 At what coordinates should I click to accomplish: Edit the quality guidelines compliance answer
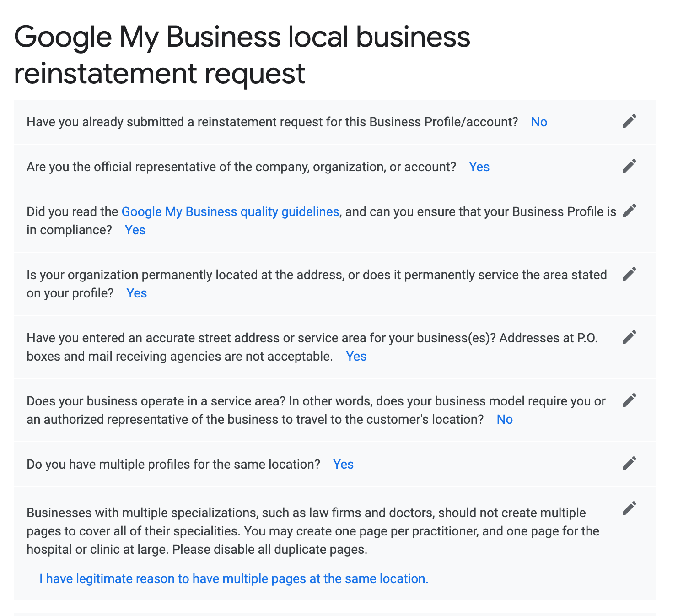coord(630,211)
